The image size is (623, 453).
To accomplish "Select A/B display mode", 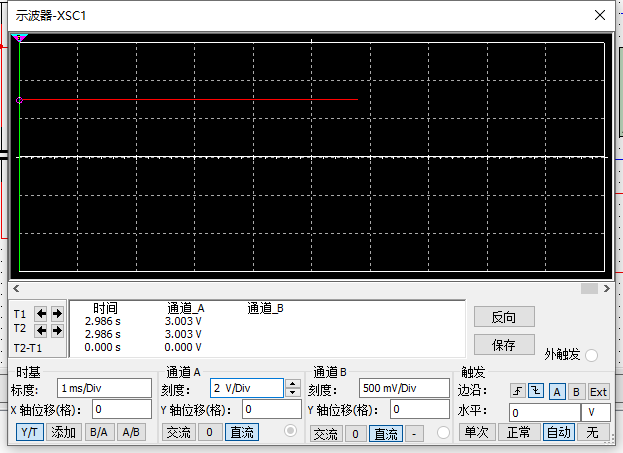I will [131, 432].
